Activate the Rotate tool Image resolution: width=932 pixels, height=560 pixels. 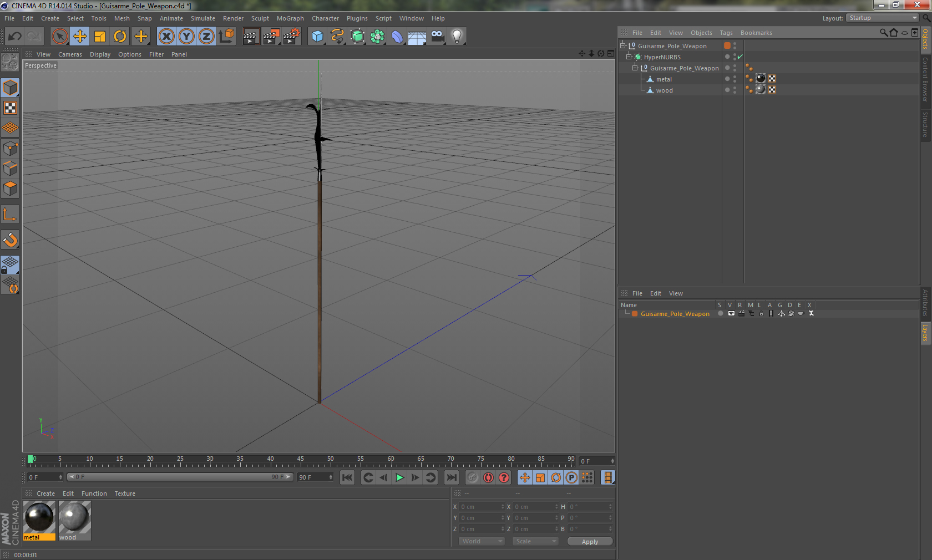coord(120,37)
